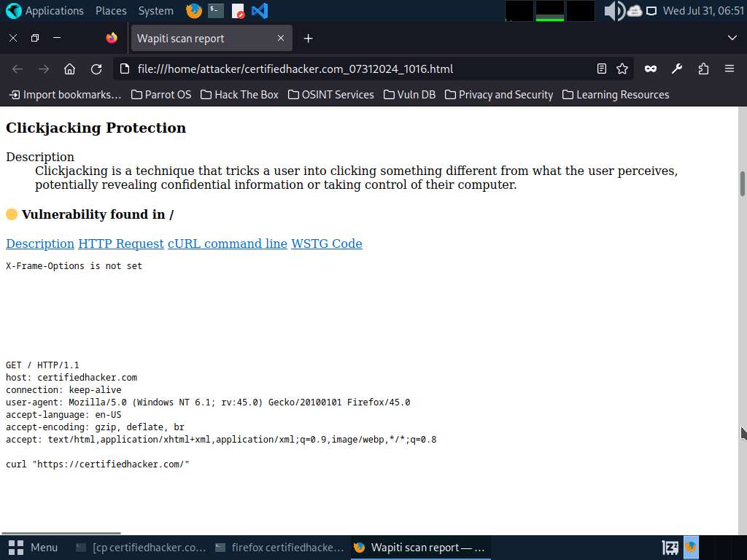The width and height of the screenshot is (747, 560).
Task: Expand the Vuln DB bookmarks folder
Action: (x=409, y=95)
